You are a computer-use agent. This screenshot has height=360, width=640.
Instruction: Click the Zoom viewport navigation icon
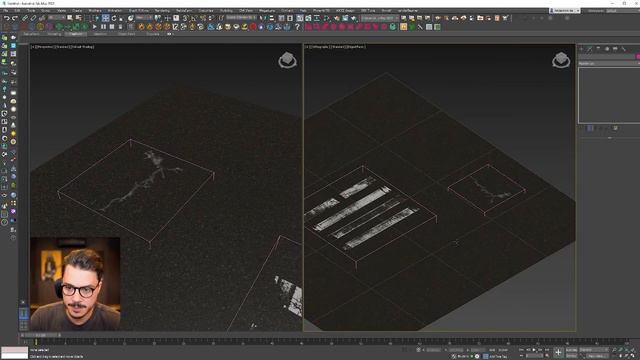click(614, 350)
